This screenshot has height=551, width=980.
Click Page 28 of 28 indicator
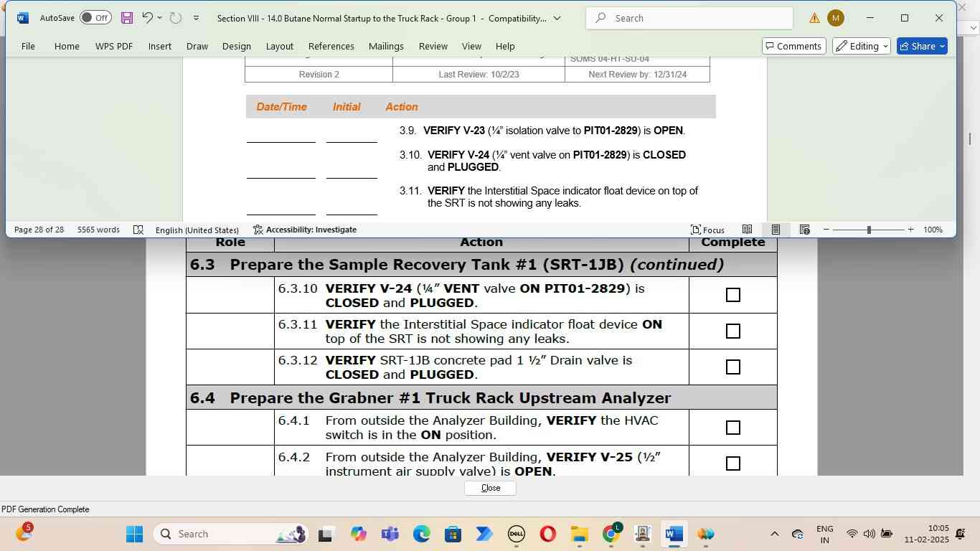(39, 230)
